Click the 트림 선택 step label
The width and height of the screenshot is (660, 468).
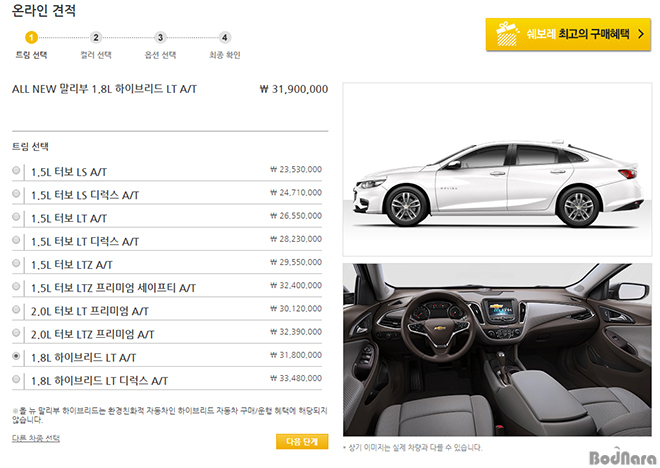tap(31, 55)
